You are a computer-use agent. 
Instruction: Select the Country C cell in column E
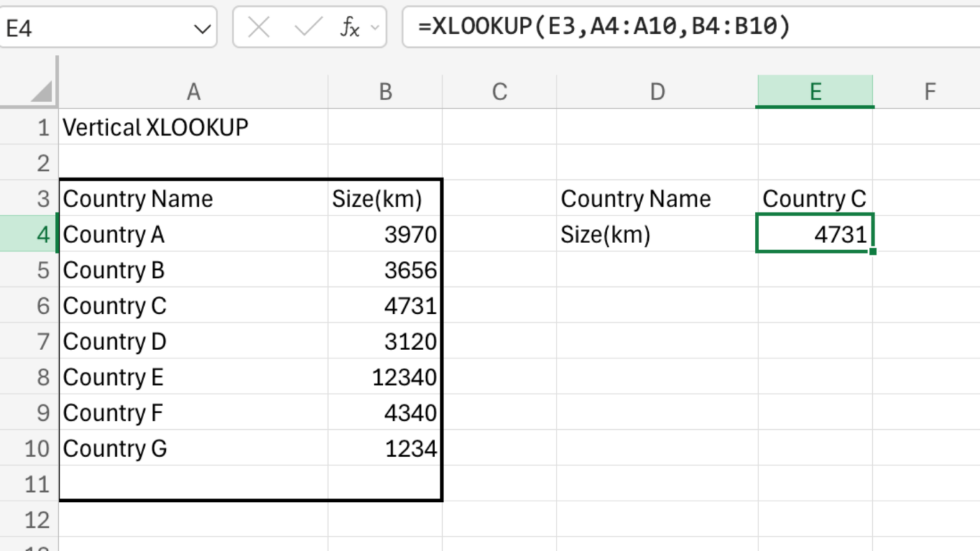(x=815, y=198)
